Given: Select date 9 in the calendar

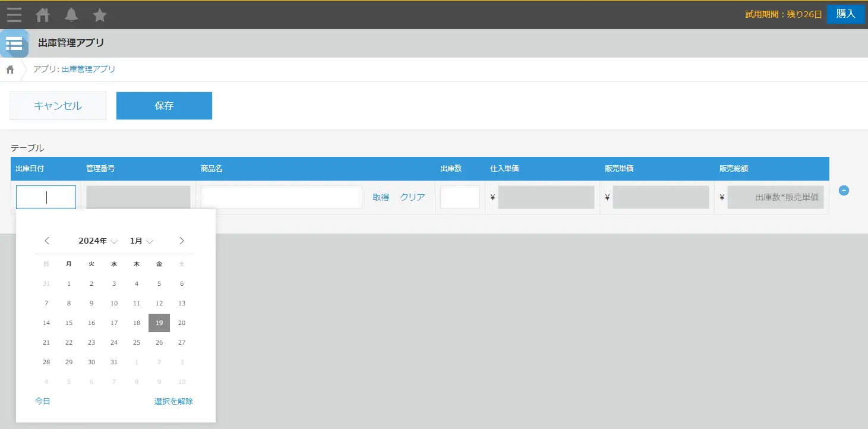Looking at the screenshot, I should coord(91,303).
